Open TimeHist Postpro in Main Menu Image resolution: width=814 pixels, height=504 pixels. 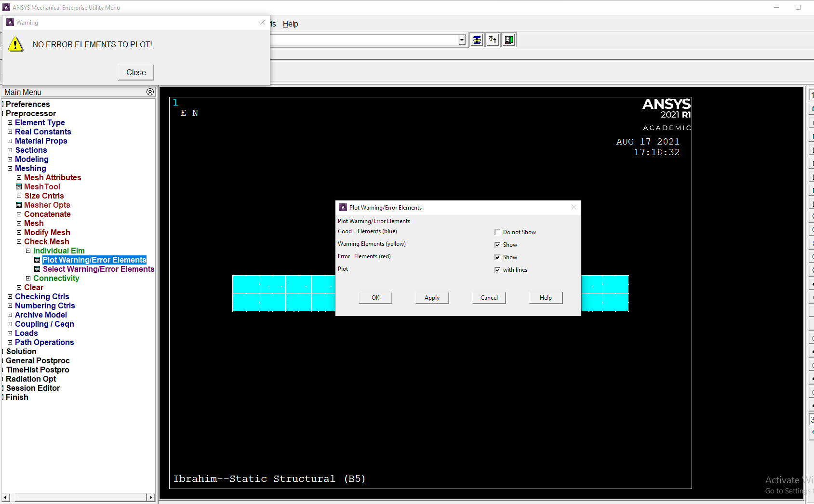click(38, 370)
